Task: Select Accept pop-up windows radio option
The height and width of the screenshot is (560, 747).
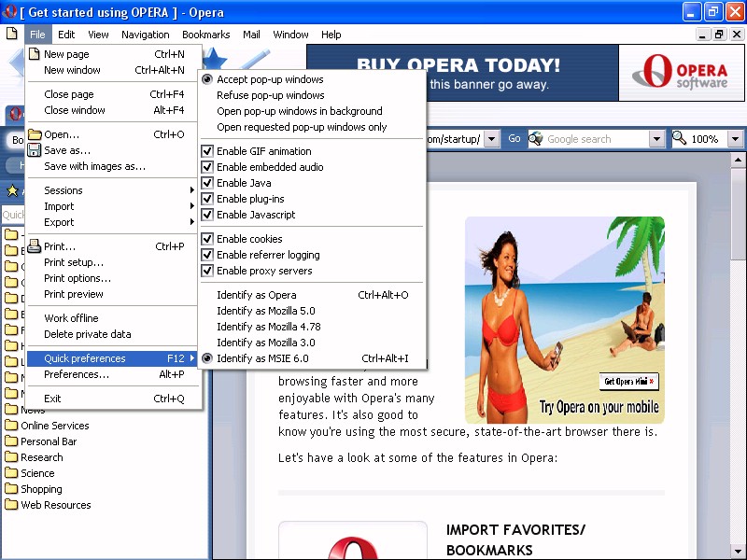Action: [206, 79]
